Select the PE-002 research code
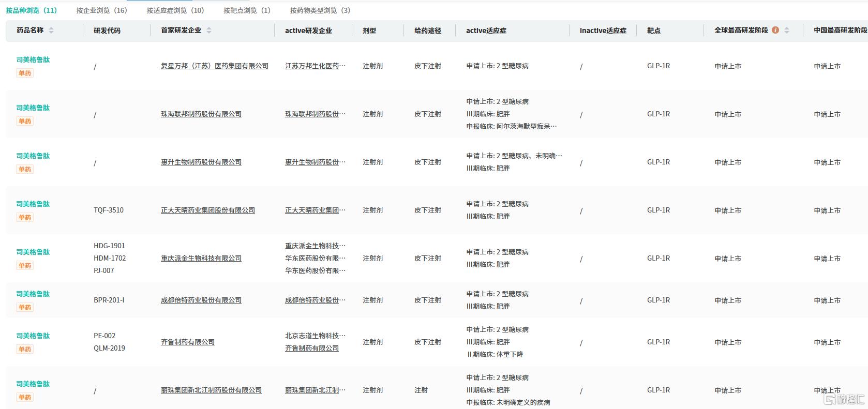The width and height of the screenshot is (868, 409). tap(104, 336)
